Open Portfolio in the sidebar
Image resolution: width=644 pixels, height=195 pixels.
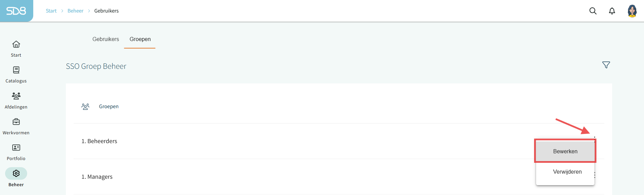coord(16,152)
